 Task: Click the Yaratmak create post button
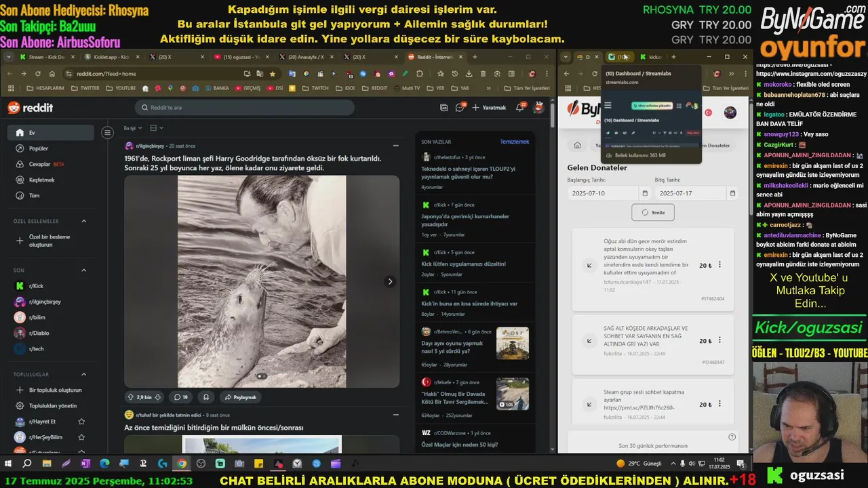(489, 108)
